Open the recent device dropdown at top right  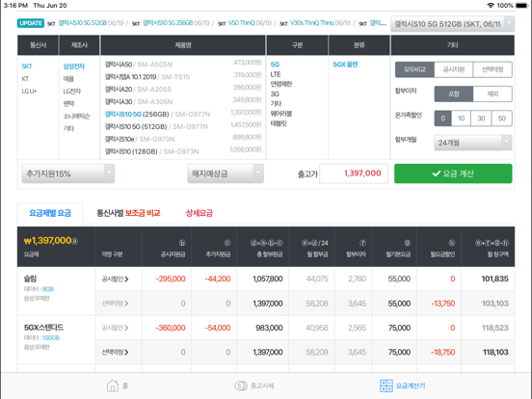pyautogui.click(x=452, y=24)
